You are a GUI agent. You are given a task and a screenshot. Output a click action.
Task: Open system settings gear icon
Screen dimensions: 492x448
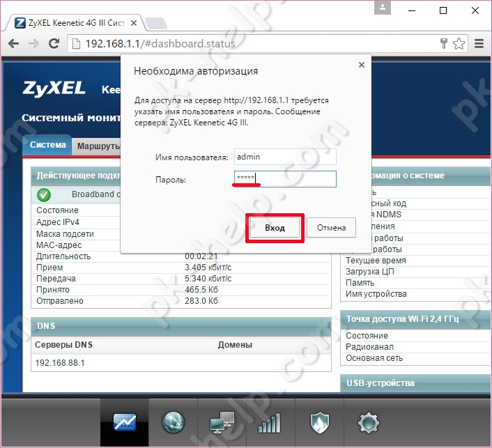click(x=369, y=422)
